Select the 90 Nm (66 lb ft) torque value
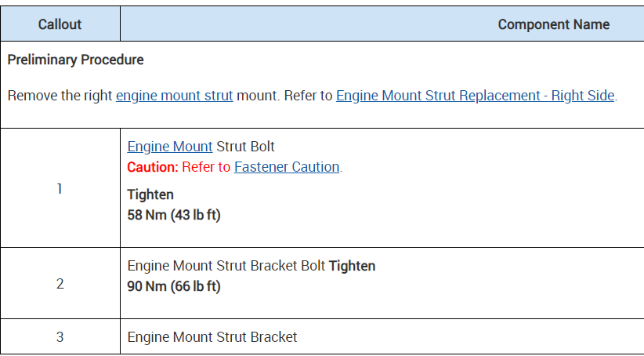 174,286
